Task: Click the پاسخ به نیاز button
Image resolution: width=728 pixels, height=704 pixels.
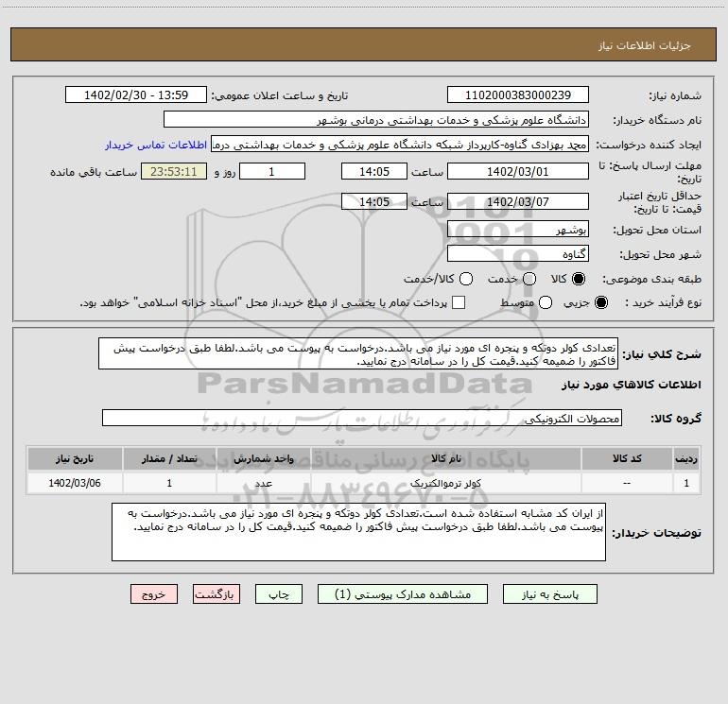Action: tap(550, 594)
